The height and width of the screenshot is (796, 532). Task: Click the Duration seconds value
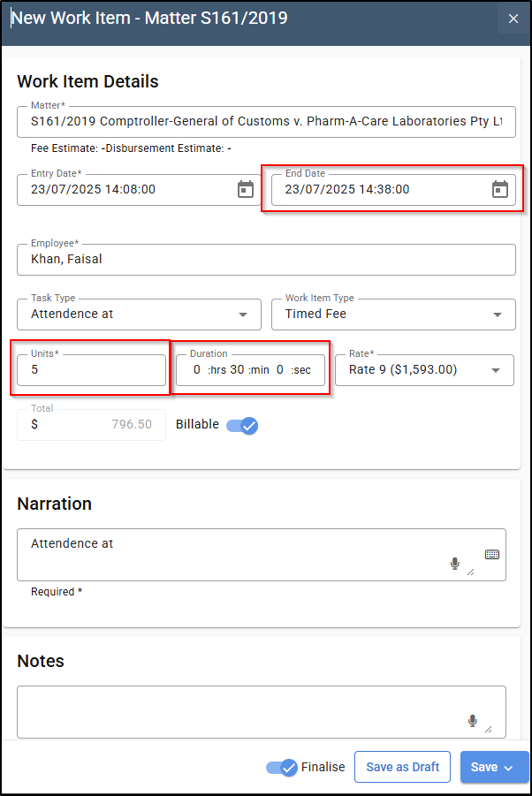point(280,370)
